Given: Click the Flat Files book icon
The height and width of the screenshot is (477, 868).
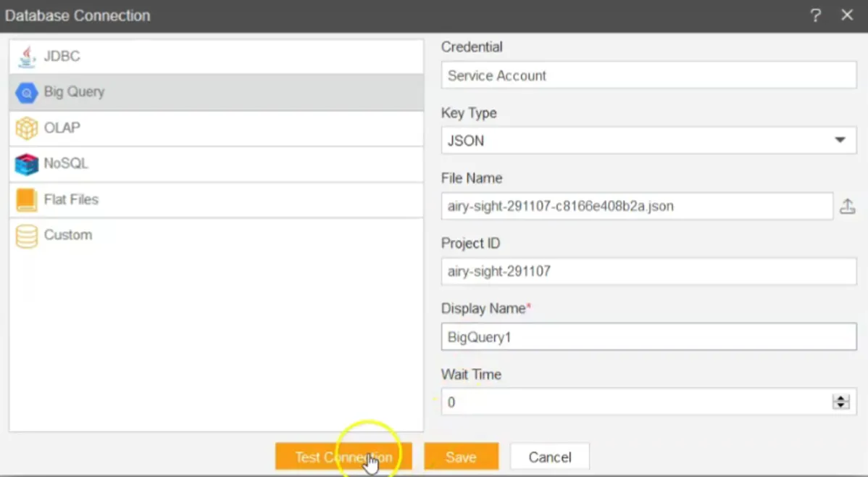Looking at the screenshot, I should [x=27, y=200].
